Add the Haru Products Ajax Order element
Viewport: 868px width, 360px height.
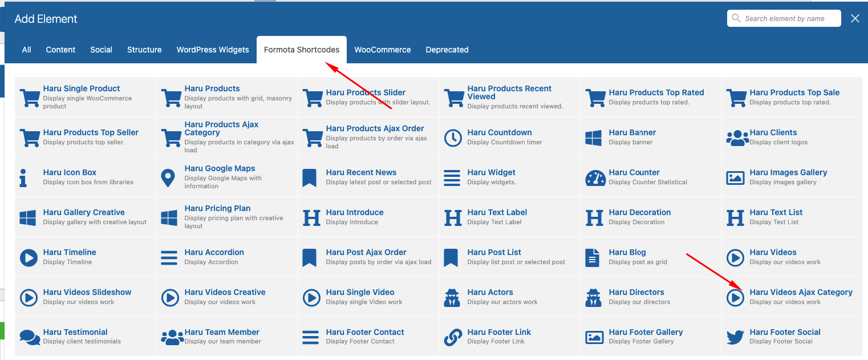tap(368, 137)
